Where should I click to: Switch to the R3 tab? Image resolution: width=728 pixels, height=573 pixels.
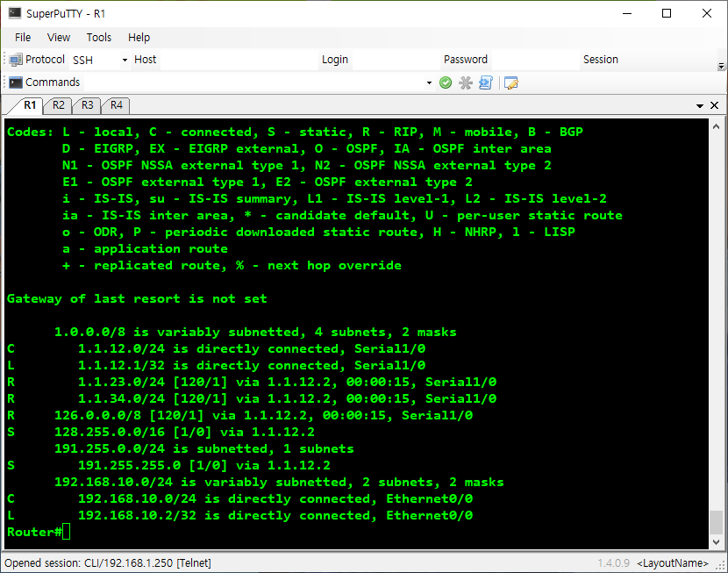88,105
